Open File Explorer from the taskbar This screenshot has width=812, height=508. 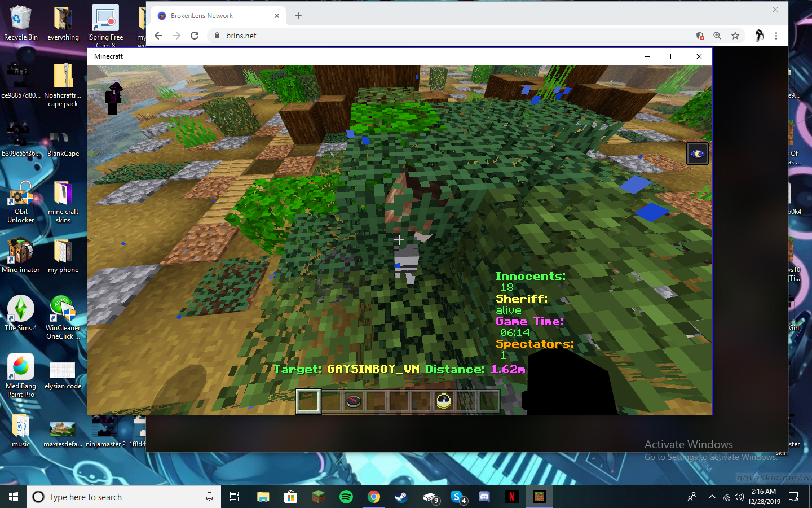[x=263, y=497]
